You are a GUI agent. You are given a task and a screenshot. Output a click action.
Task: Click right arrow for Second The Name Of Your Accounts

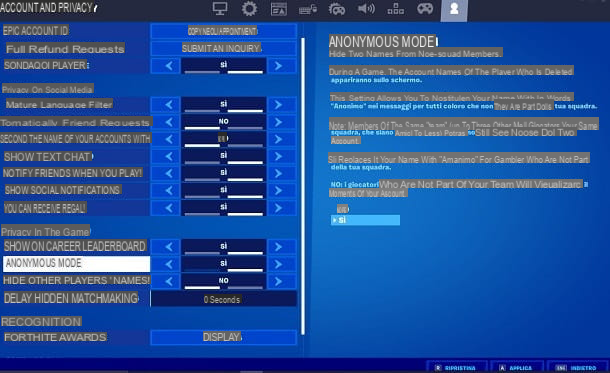point(278,139)
